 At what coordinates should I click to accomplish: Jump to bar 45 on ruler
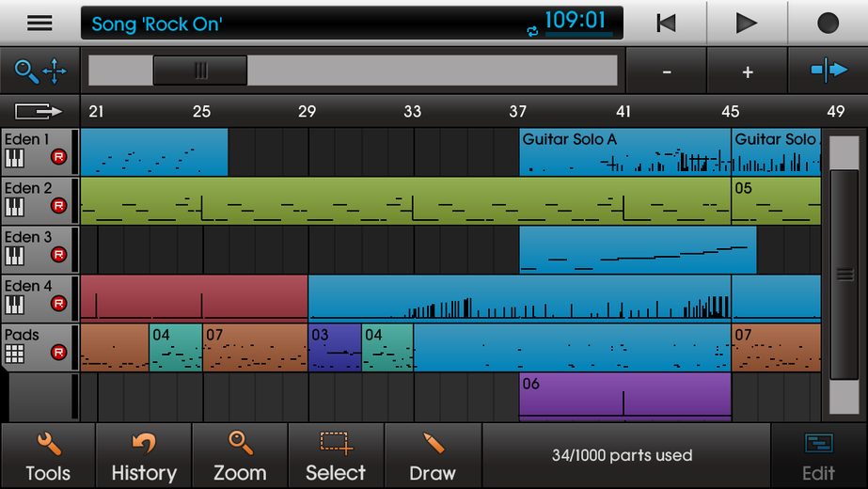pyautogui.click(x=730, y=111)
